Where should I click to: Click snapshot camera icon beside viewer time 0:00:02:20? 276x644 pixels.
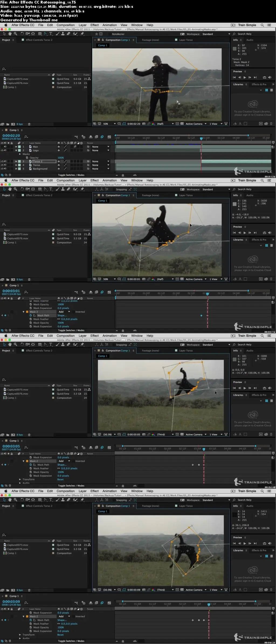click(x=144, y=124)
